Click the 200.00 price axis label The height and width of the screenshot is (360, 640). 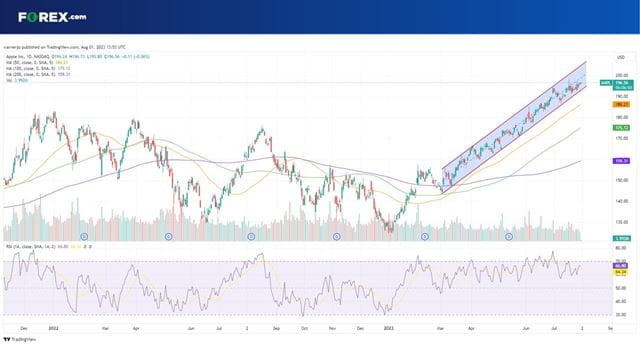pos(622,76)
